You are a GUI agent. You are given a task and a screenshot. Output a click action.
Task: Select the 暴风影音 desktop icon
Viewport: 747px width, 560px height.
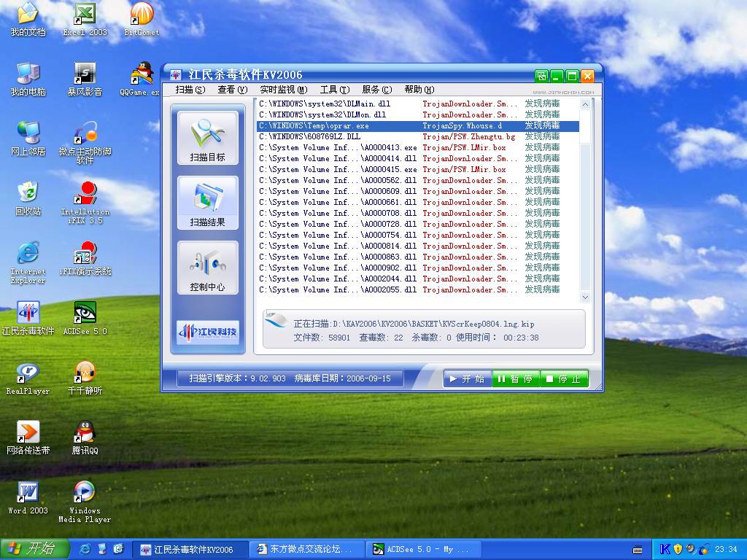coord(85,79)
